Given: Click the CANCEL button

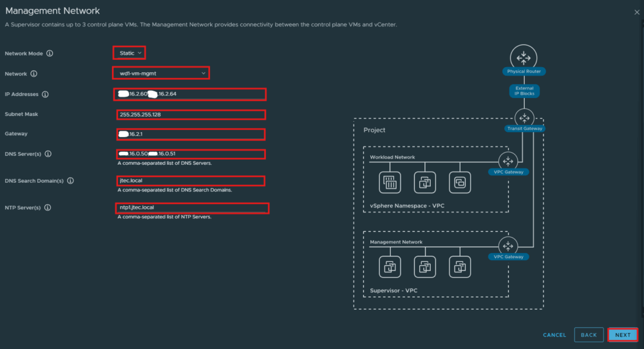Looking at the screenshot, I should coord(554,335).
